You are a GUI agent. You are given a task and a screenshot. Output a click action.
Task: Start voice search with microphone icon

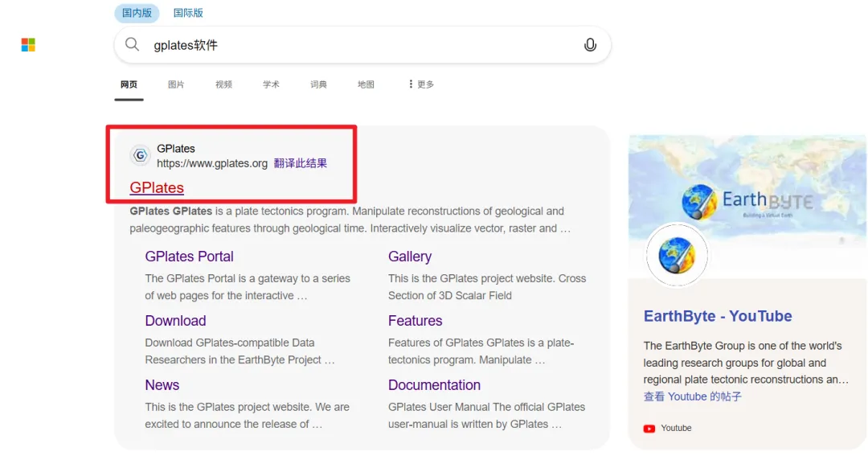point(590,45)
